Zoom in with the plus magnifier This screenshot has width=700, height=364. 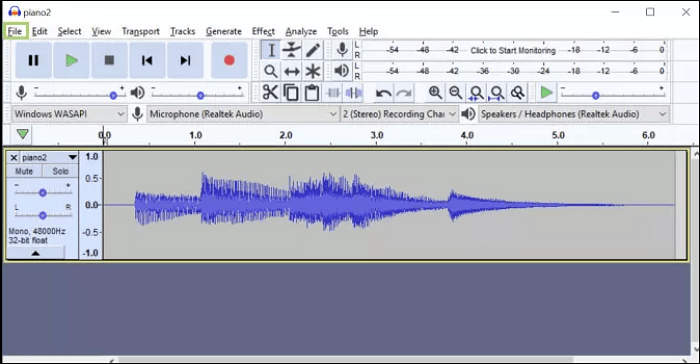pyautogui.click(x=435, y=92)
